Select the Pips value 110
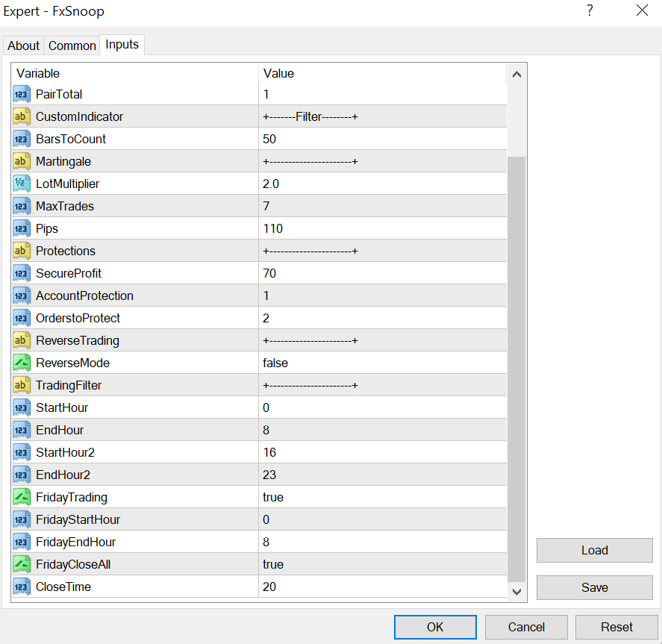 click(272, 228)
